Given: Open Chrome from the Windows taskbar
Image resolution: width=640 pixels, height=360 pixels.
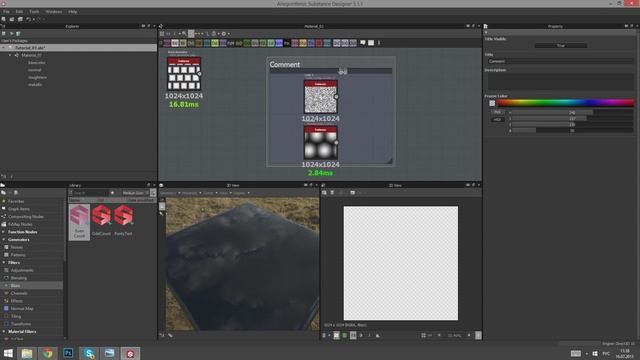Looking at the screenshot, I should 47,353.
